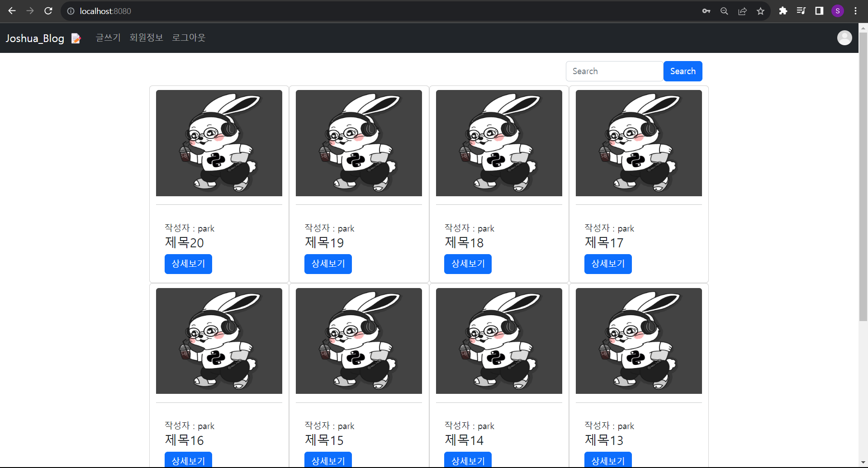The height and width of the screenshot is (468, 868).
Task: Click 작성자 : park on 제목20 card
Action: point(190,228)
